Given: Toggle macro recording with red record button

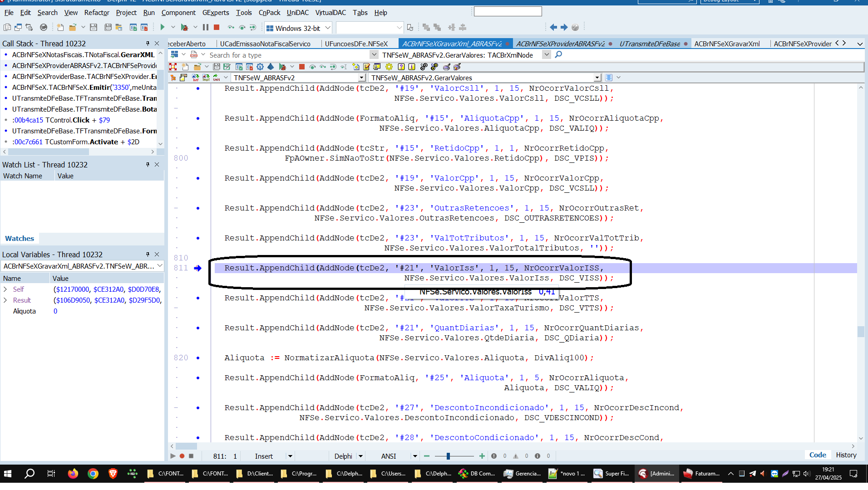Looking at the screenshot, I should [182, 456].
